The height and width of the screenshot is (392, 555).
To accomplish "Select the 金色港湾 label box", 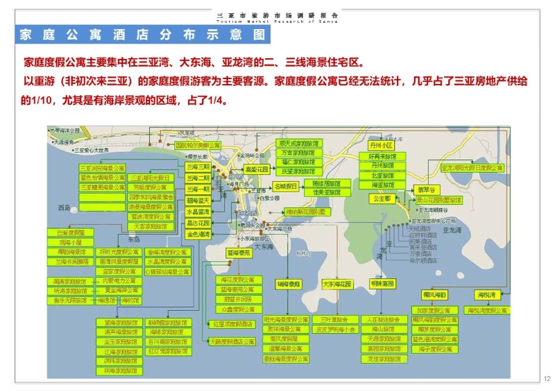I will pos(197,235).
